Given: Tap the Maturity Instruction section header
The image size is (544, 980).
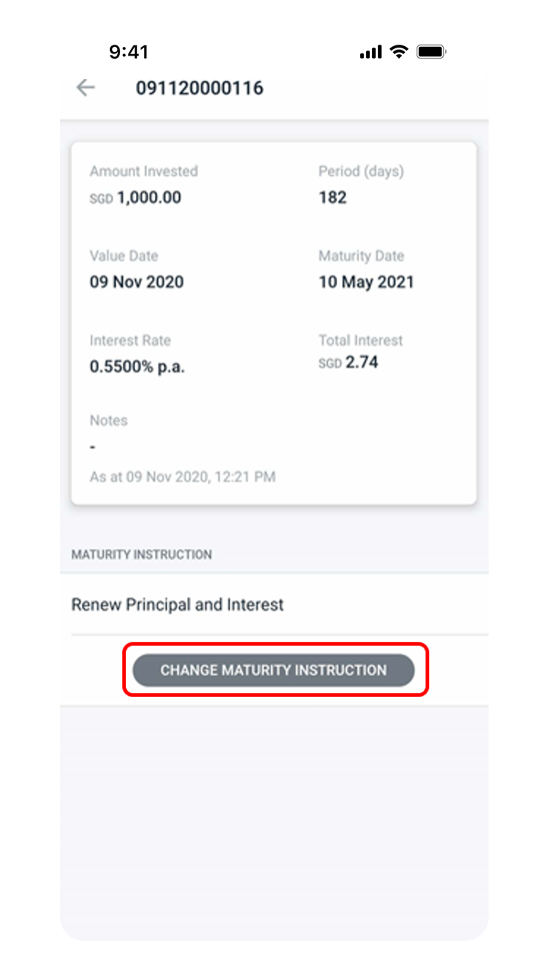Looking at the screenshot, I should 142,554.
